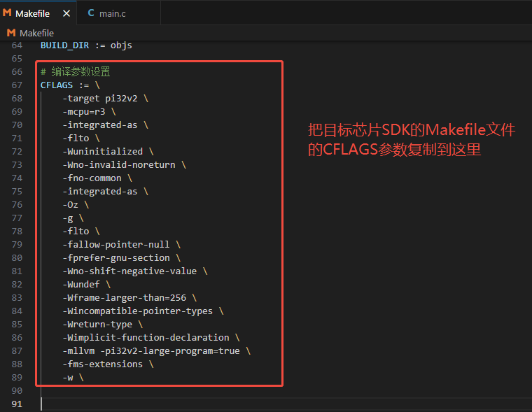Click the Makefile breadcrumb path item
The width and height of the screenshot is (532, 412).
pos(36,33)
